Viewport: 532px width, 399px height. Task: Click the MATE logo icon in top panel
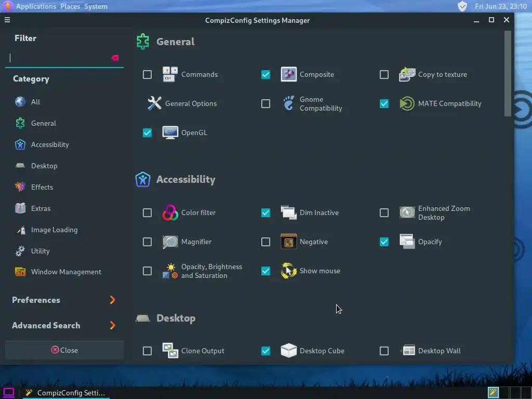click(7, 6)
